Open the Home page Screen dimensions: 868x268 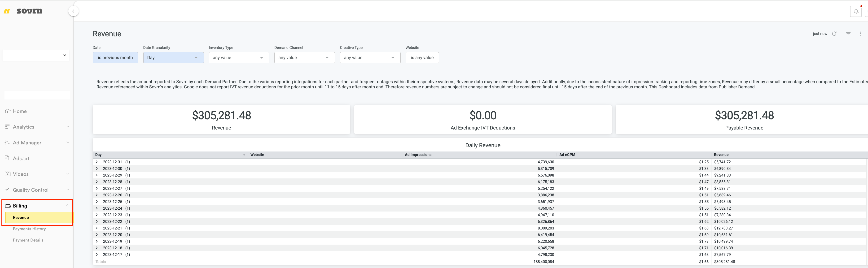click(20, 111)
